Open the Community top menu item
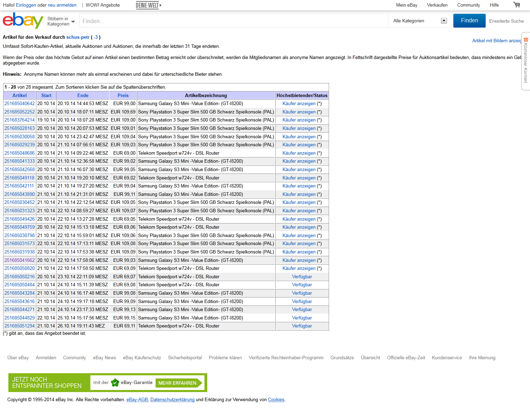This screenshot has height=420, width=530. [469, 5]
